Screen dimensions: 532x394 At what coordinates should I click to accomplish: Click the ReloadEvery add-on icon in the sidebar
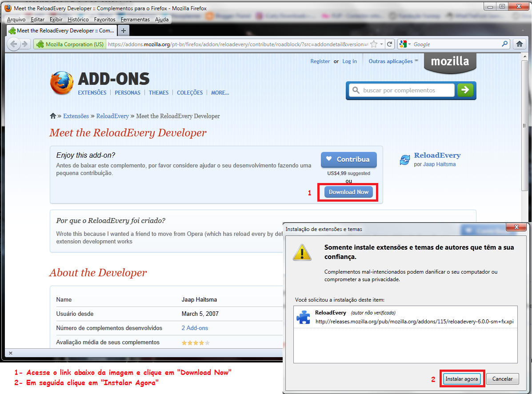(x=405, y=160)
